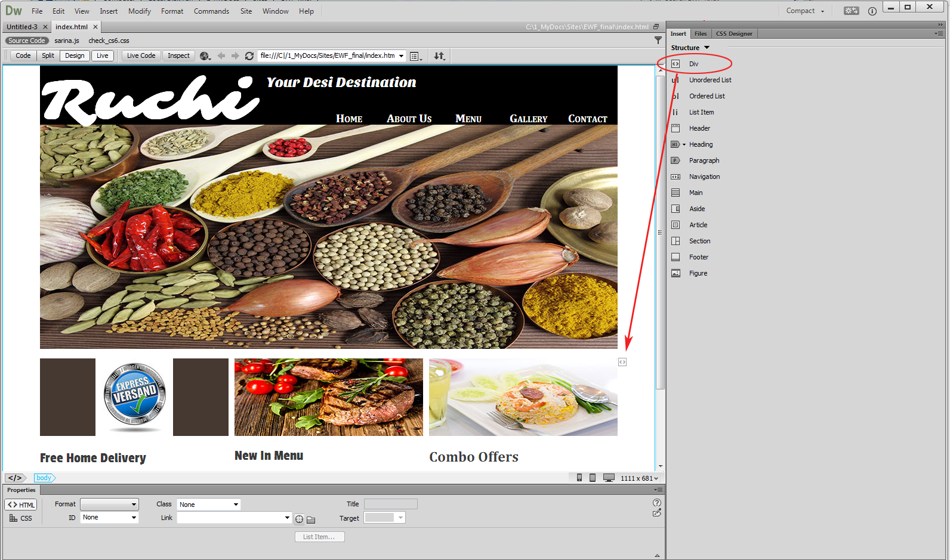The height and width of the screenshot is (560, 950).
Task: Select the grilled steak image
Action: pyautogui.click(x=329, y=397)
